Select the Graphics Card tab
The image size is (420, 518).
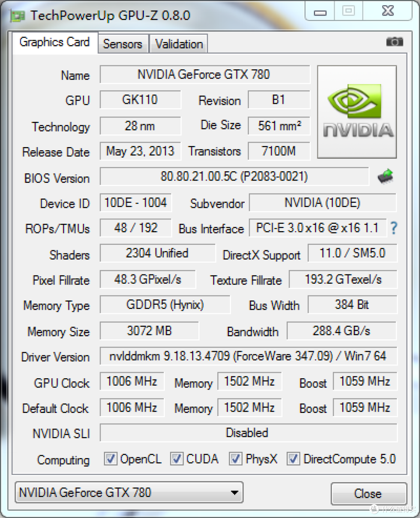point(54,42)
